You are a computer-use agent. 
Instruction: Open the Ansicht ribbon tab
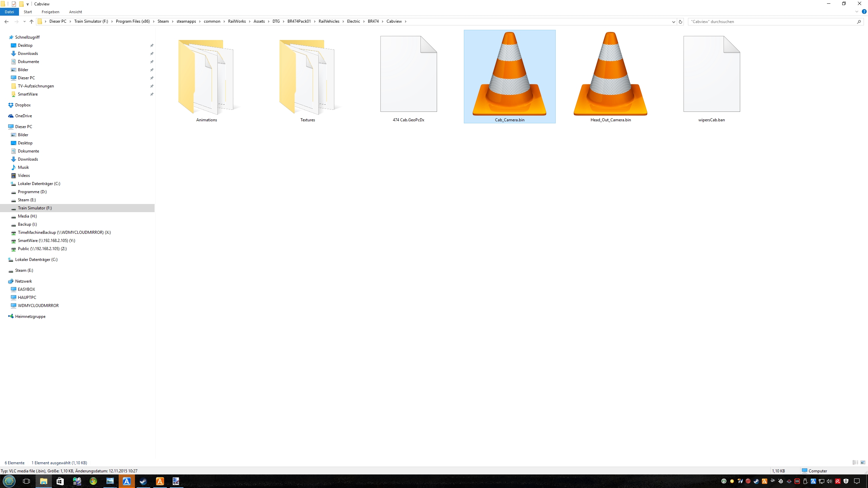(75, 12)
